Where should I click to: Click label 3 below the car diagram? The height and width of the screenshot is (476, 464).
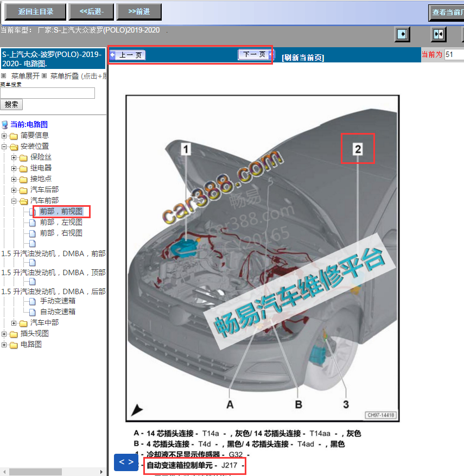(x=346, y=404)
